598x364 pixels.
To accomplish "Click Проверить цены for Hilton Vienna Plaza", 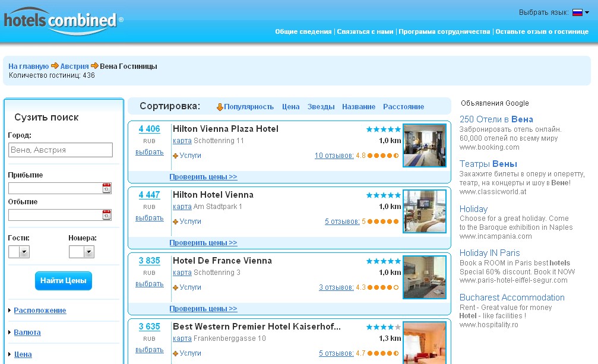I will pos(203,177).
